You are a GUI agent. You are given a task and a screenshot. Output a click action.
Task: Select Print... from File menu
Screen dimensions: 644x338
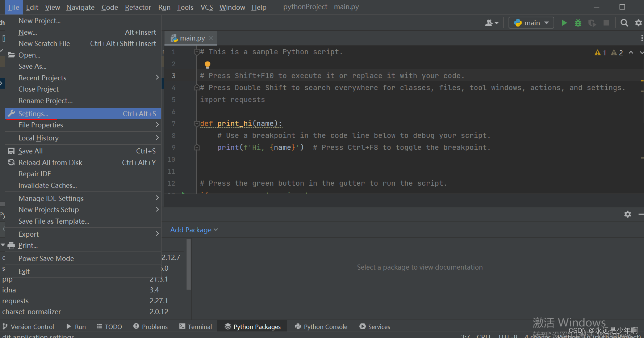(x=83, y=245)
